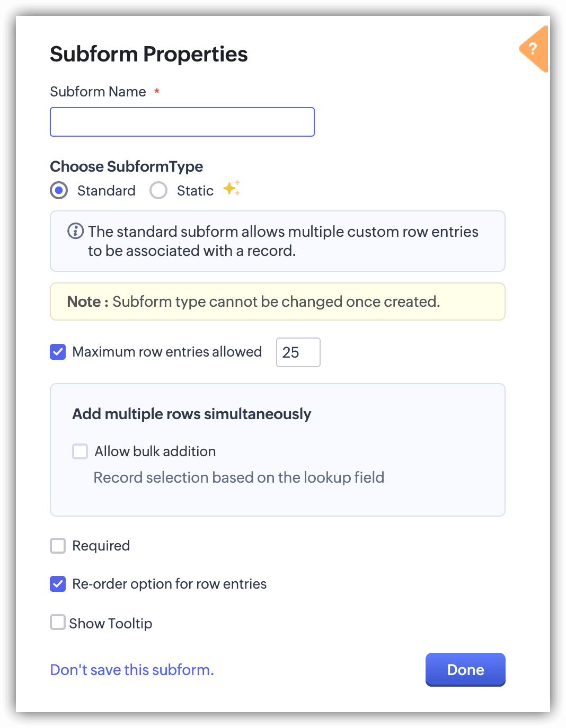This screenshot has width=566, height=728.
Task: Disable Re-order option for row entries
Action: coord(58,584)
